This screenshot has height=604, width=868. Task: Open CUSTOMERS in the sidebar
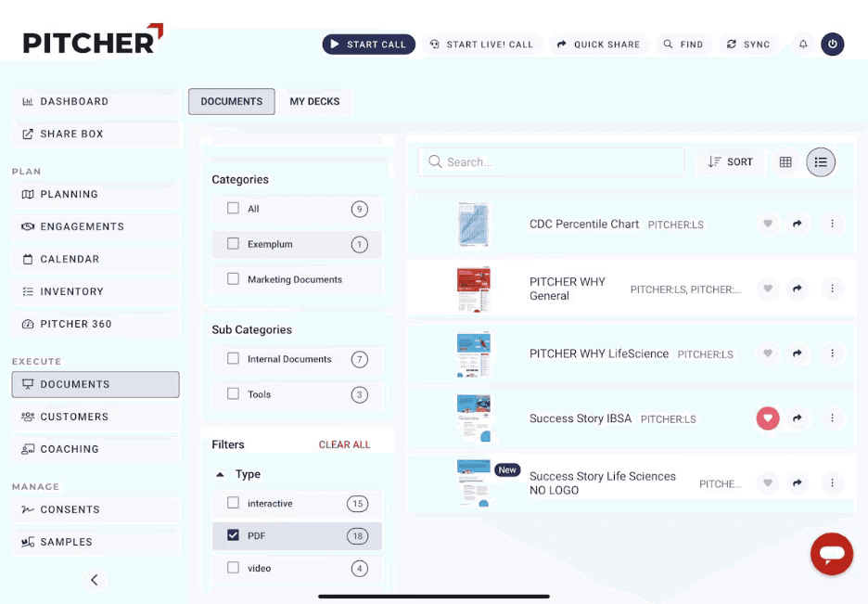pos(96,417)
